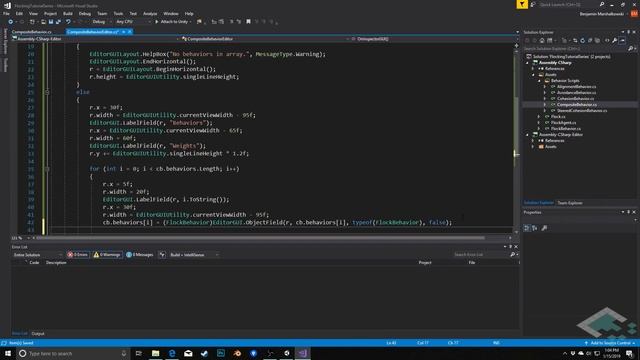Open the Build + IntelliSense dropdown

[194, 255]
